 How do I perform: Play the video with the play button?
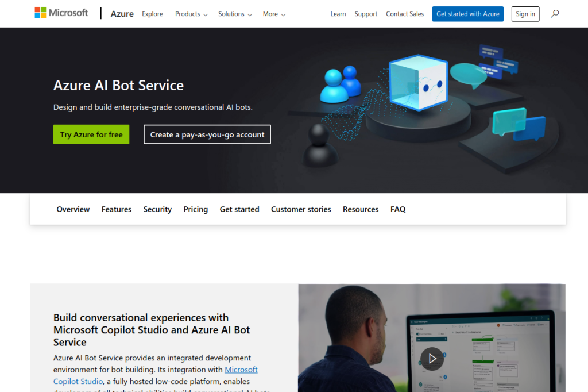tap(432, 359)
